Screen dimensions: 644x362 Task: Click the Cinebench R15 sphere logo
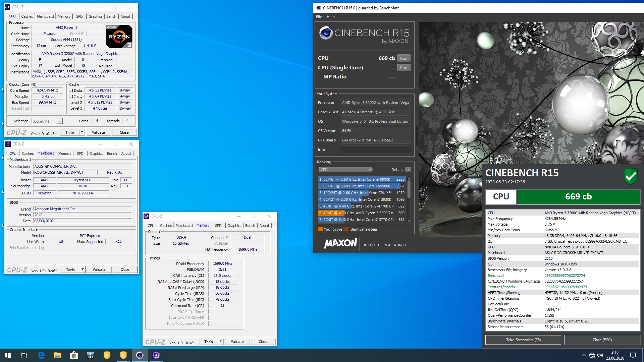coord(326,33)
